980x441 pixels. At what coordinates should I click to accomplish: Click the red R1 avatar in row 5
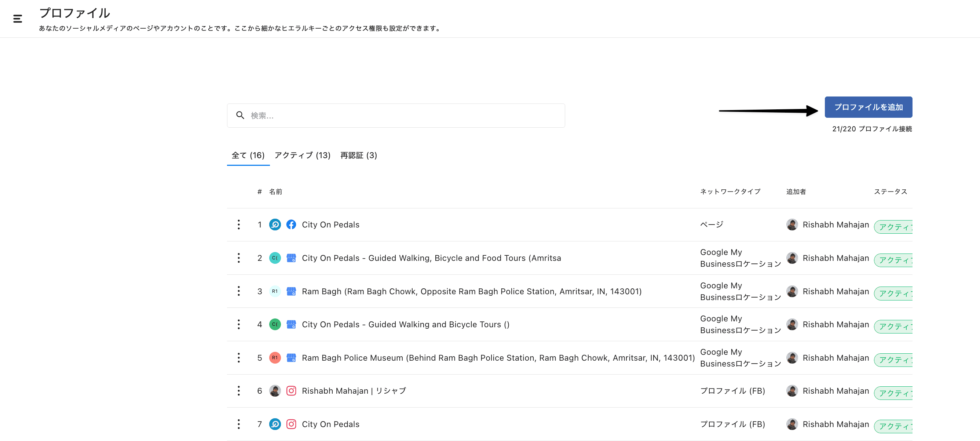pyautogui.click(x=275, y=358)
